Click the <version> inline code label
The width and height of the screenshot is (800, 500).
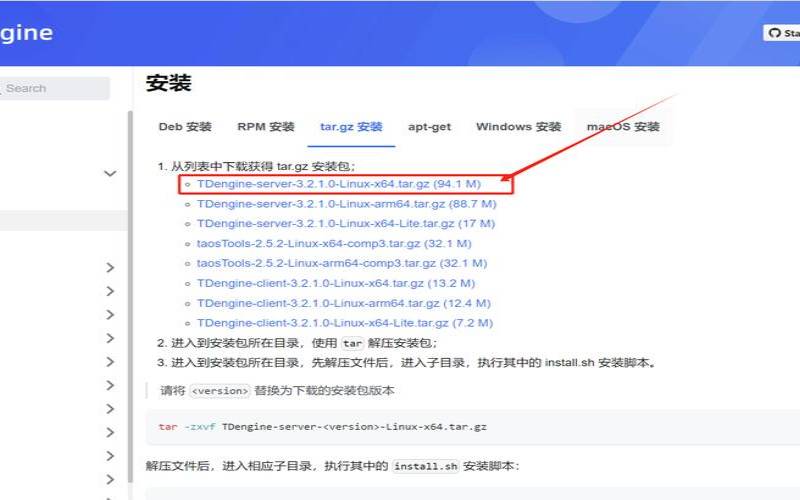coord(220,391)
